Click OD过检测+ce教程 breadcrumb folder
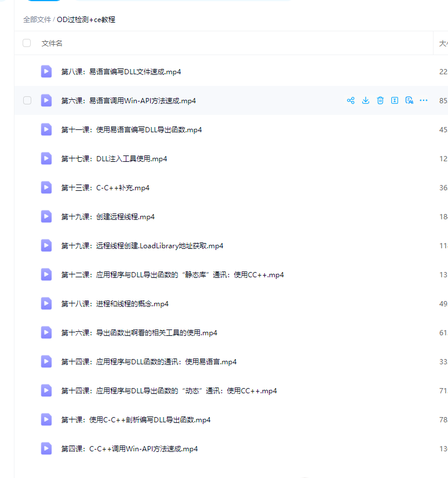 (86, 20)
